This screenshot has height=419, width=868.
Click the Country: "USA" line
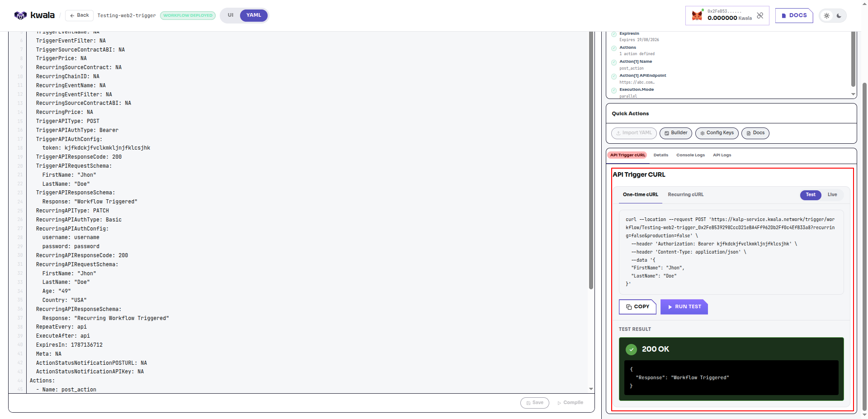coord(64,300)
